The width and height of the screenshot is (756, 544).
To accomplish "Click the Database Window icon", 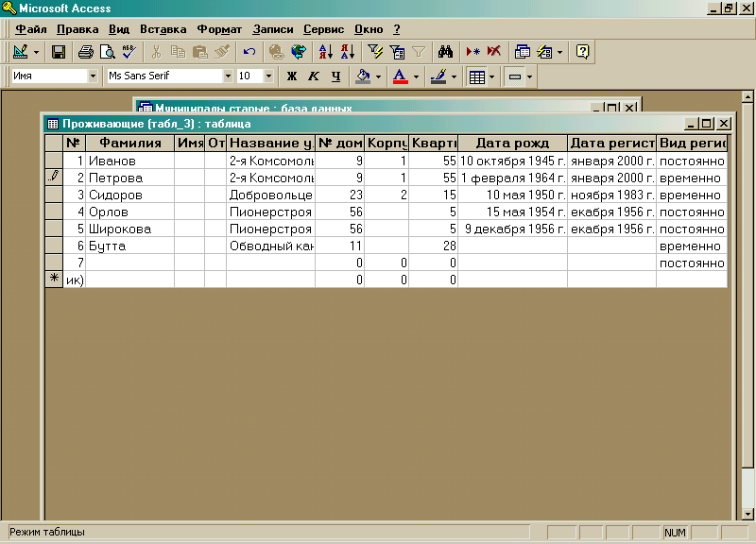I will point(523,52).
